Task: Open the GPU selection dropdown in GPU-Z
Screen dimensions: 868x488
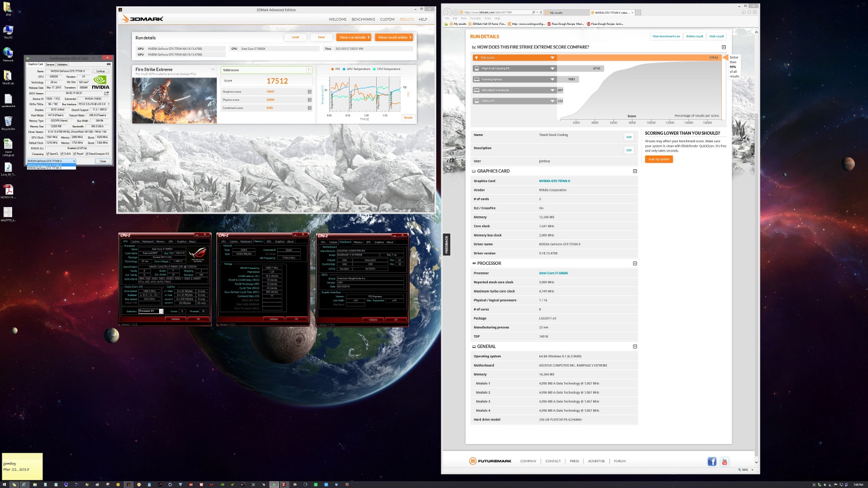Action: 52,161
